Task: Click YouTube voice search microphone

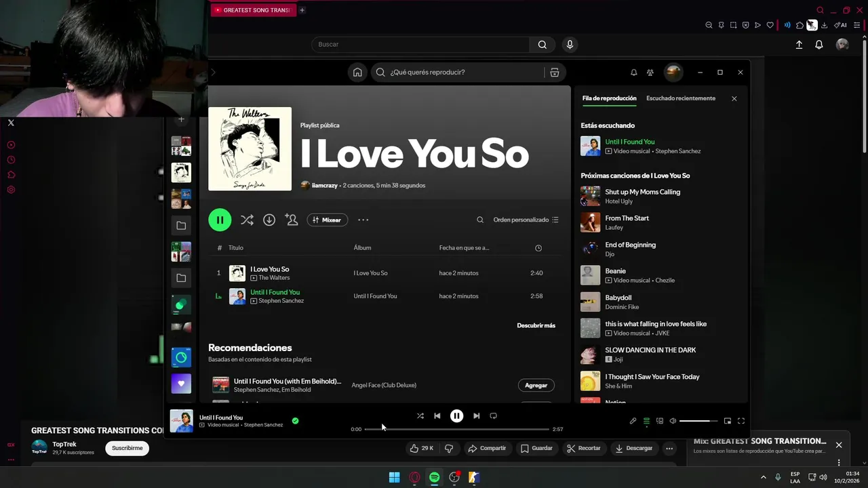Action: [570, 44]
